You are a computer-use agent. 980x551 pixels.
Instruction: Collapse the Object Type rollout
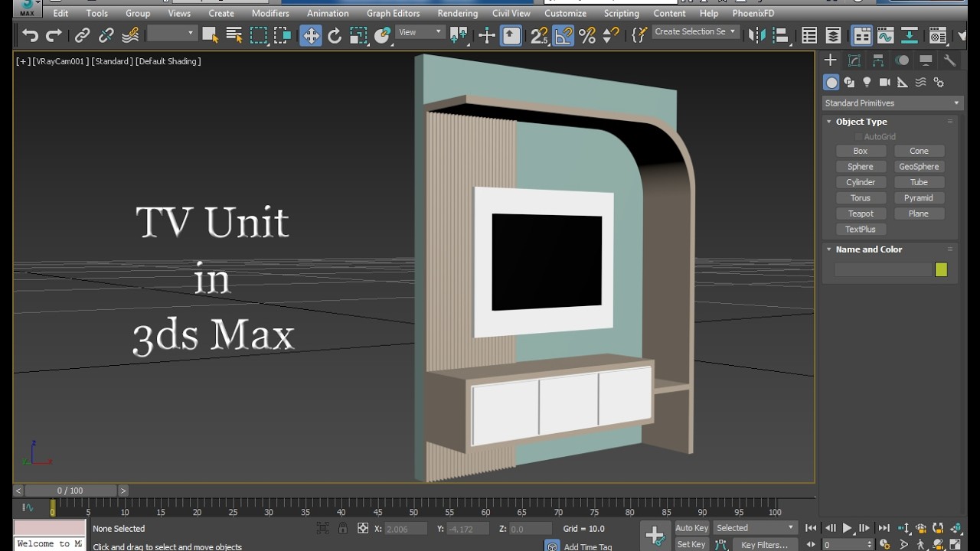pyautogui.click(x=861, y=122)
